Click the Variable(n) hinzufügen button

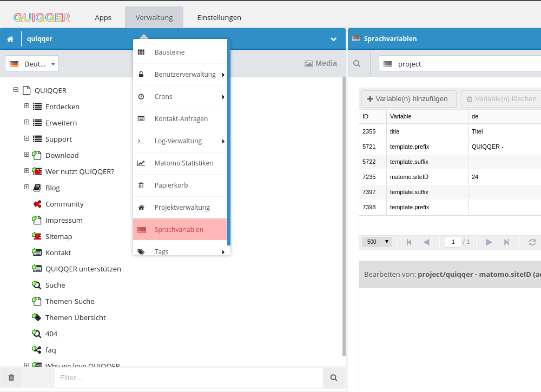(x=409, y=99)
